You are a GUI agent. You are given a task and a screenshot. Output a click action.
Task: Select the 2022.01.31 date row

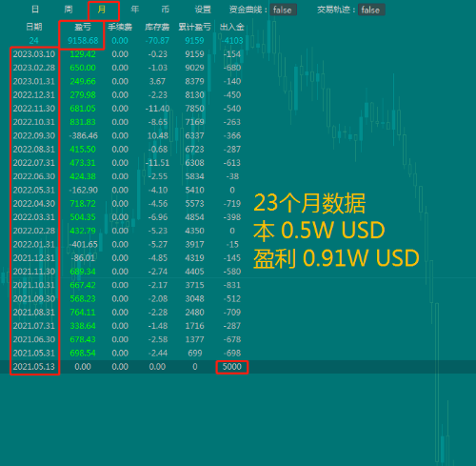34,245
